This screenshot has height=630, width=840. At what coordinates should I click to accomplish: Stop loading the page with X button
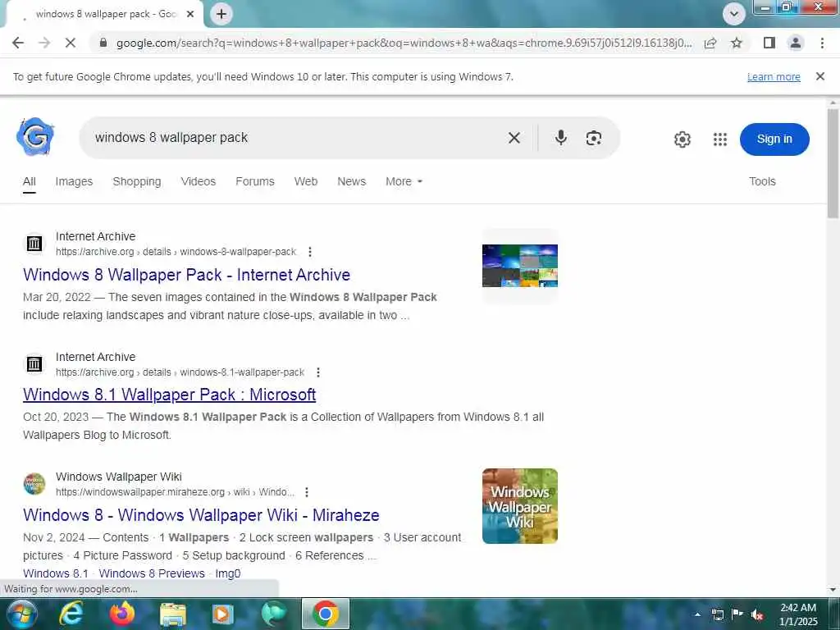(71, 43)
